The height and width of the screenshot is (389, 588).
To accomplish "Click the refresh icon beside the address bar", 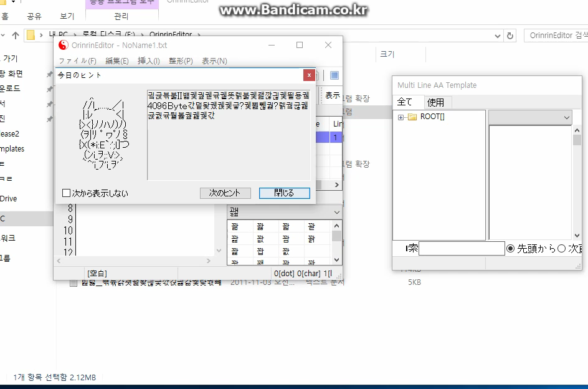I will click(x=511, y=36).
